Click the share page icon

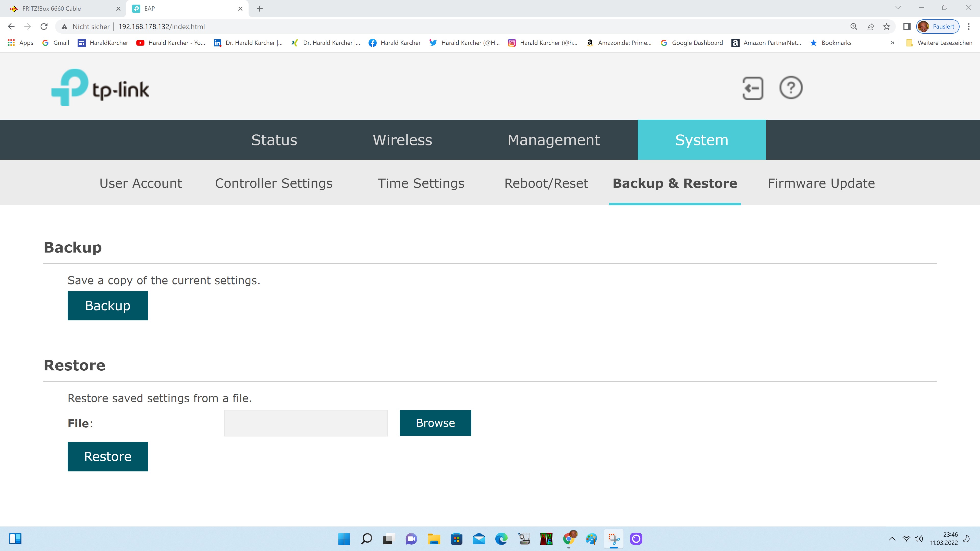click(x=870, y=27)
